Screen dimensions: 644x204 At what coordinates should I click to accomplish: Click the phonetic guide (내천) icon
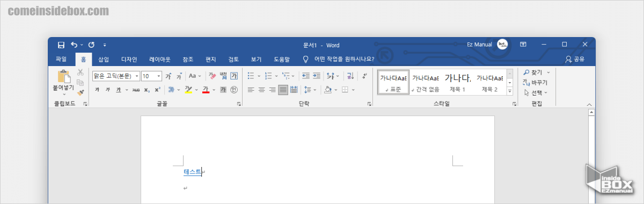pyautogui.click(x=223, y=76)
